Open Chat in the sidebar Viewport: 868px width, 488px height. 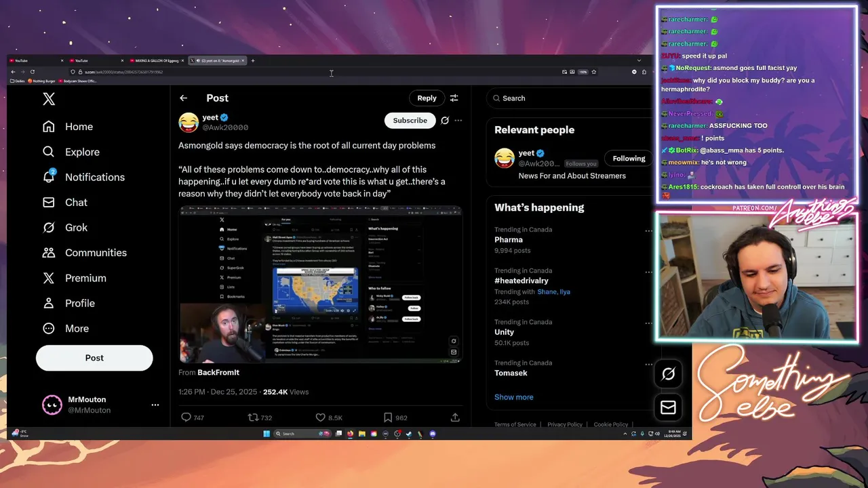pyautogui.click(x=65, y=202)
